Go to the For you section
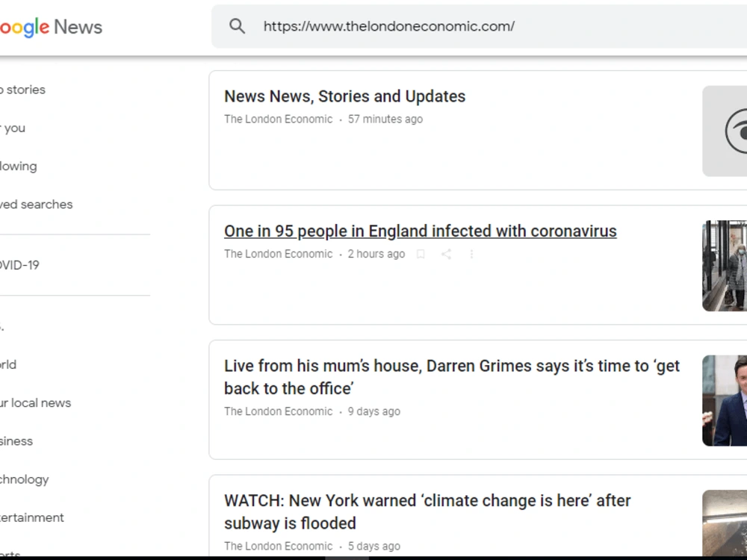This screenshot has height=560, width=747. coord(13,128)
